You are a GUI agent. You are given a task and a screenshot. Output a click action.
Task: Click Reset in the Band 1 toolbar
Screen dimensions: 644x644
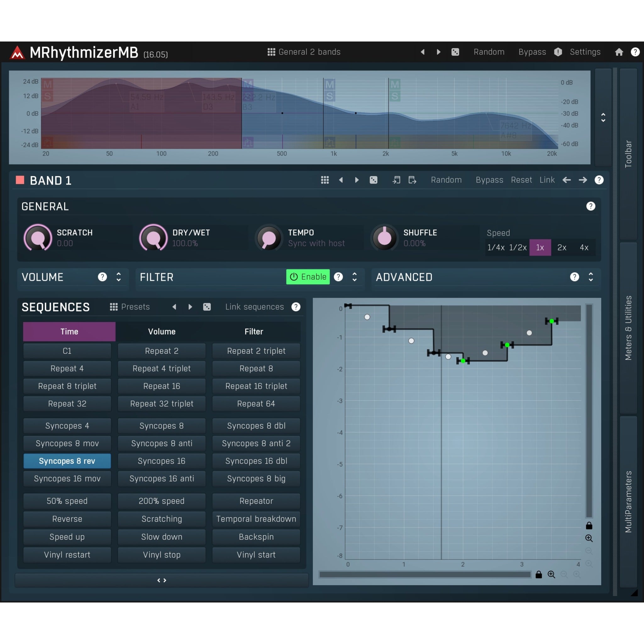point(521,180)
